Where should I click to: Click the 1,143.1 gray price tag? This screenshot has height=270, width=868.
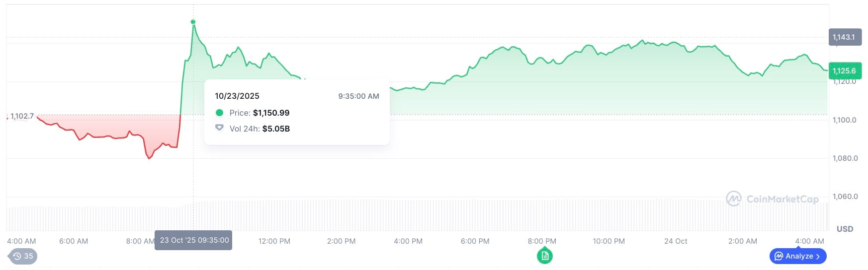844,37
